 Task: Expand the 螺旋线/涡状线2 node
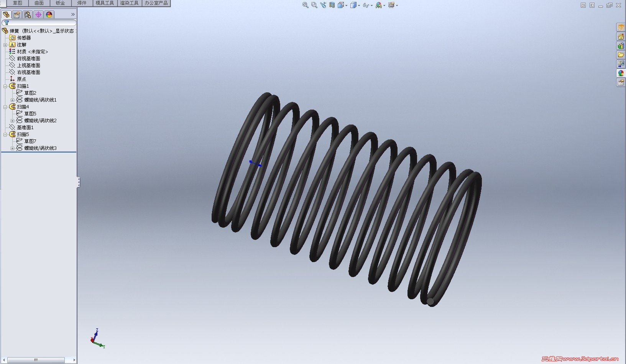[12, 121]
